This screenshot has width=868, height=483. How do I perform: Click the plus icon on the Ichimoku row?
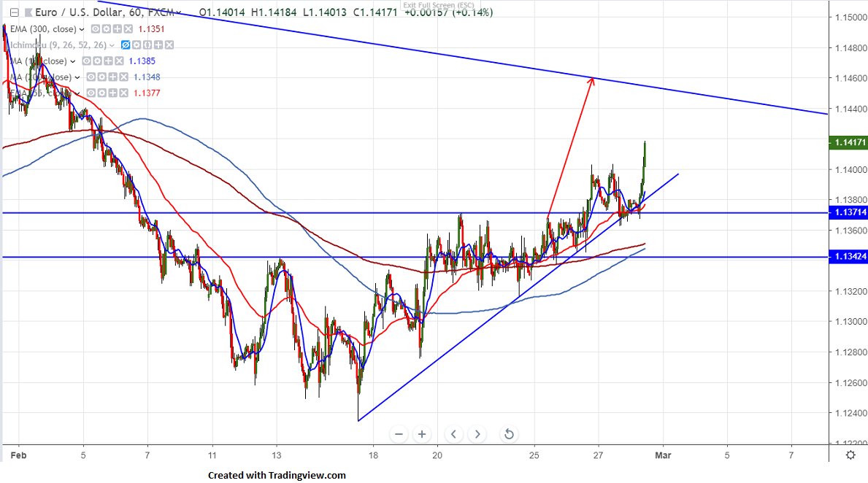tap(158, 45)
